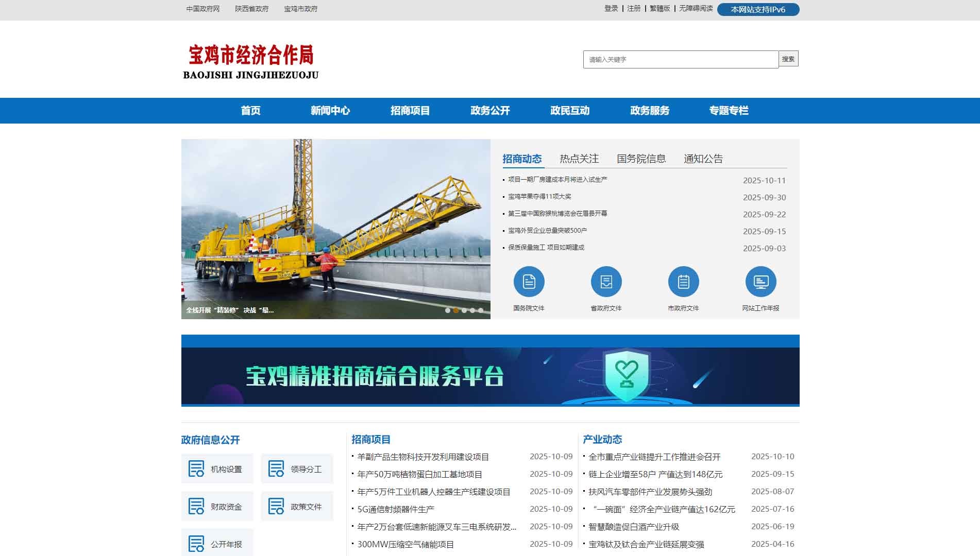Click the document icon beside 政策文件

pyautogui.click(x=276, y=506)
